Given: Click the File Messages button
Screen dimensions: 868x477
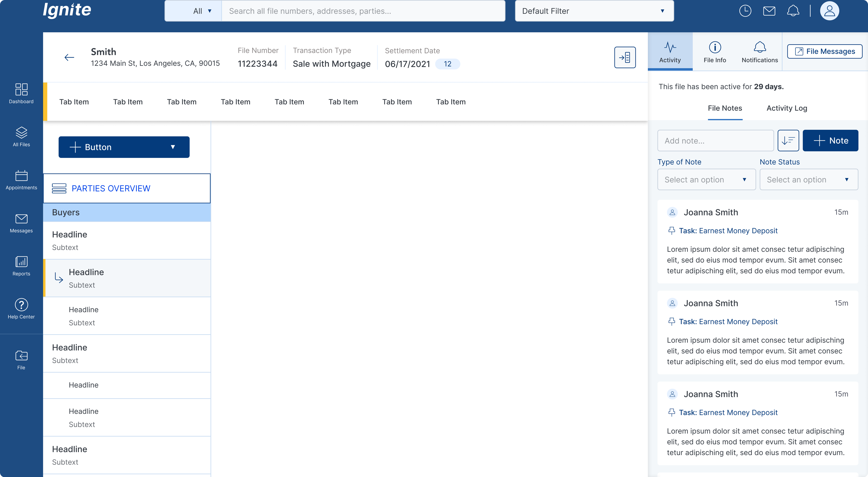Looking at the screenshot, I should click(825, 51).
